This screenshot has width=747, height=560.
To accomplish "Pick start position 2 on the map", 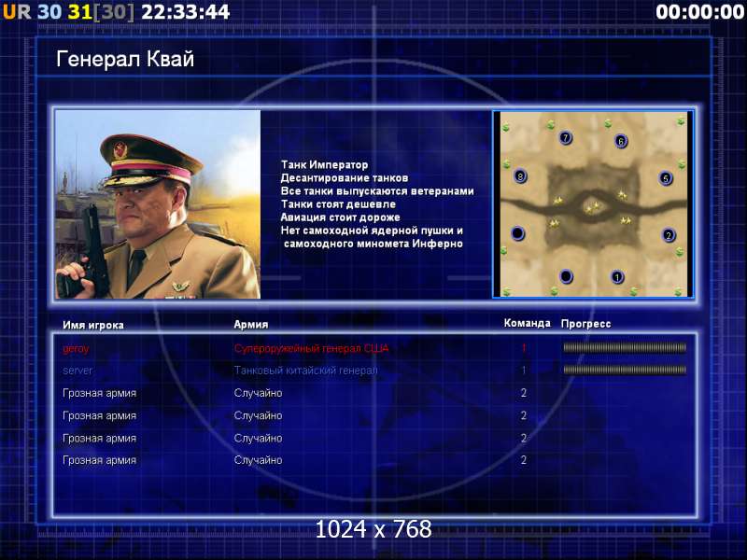I will [669, 235].
